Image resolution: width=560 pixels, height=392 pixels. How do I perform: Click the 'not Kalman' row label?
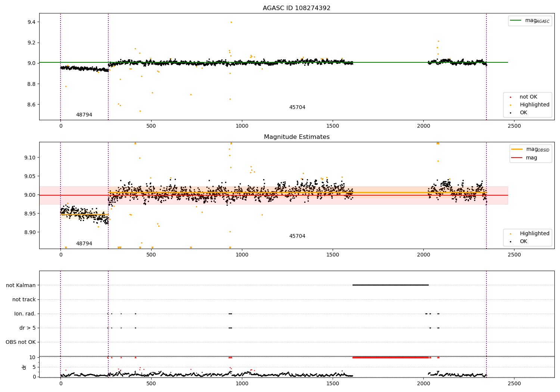coord(21,285)
